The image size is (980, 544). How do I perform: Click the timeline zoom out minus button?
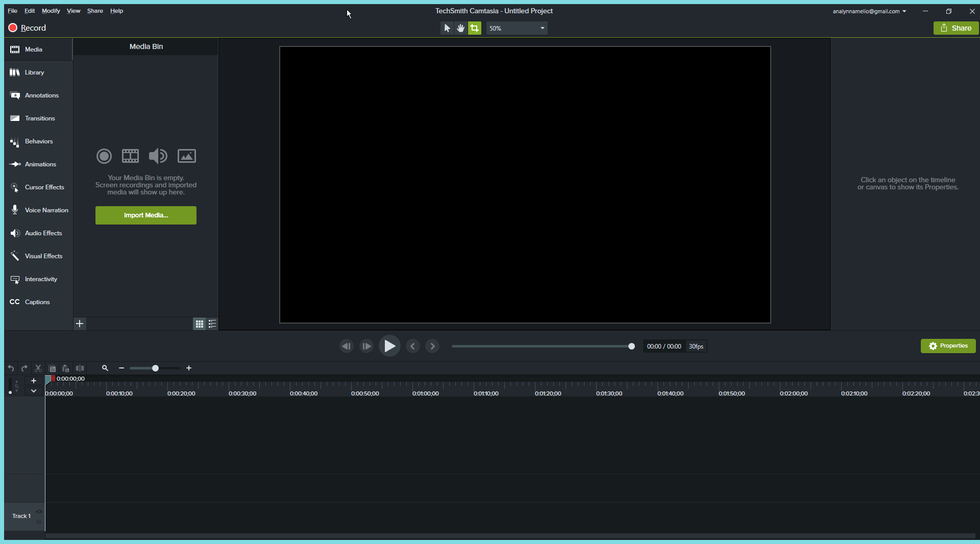coord(121,368)
